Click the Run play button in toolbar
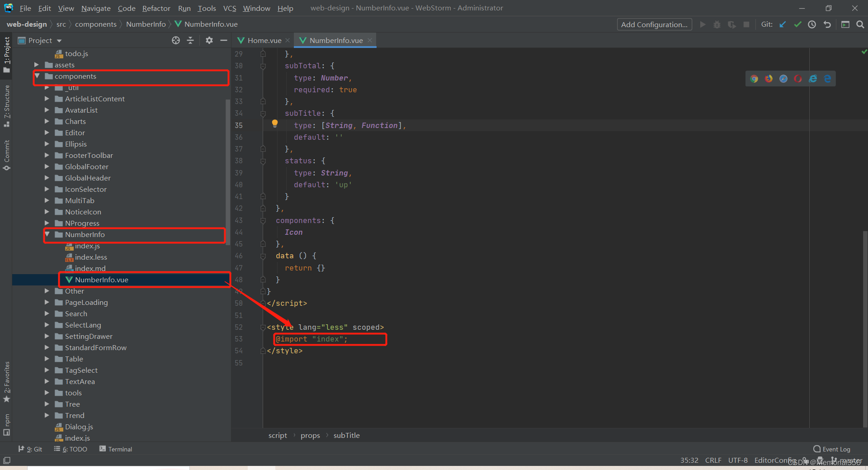 [x=703, y=24]
